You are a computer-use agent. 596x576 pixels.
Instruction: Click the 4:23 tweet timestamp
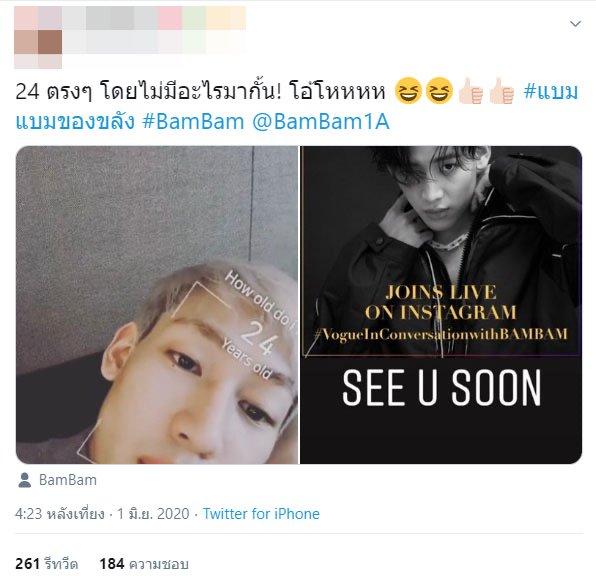click(60, 514)
